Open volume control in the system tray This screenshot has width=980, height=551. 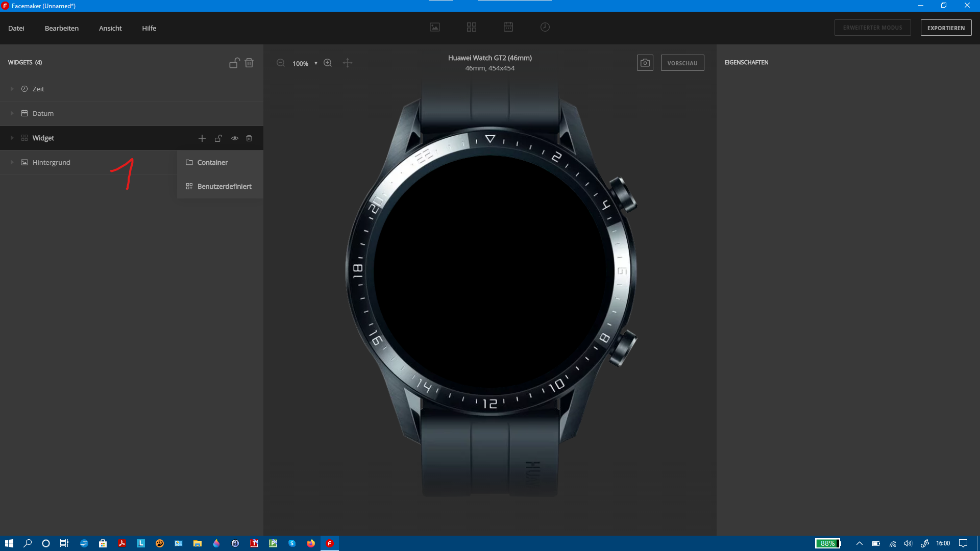click(x=908, y=543)
